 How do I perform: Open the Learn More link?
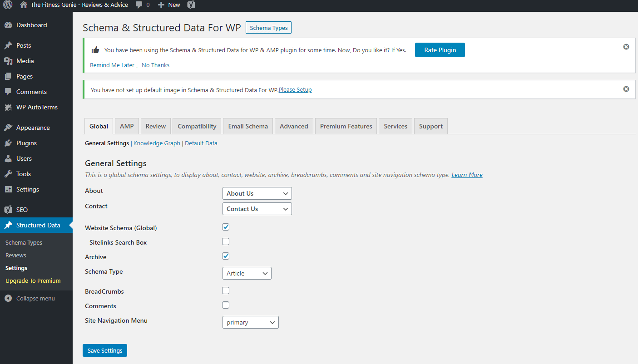click(x=467, y=175)
